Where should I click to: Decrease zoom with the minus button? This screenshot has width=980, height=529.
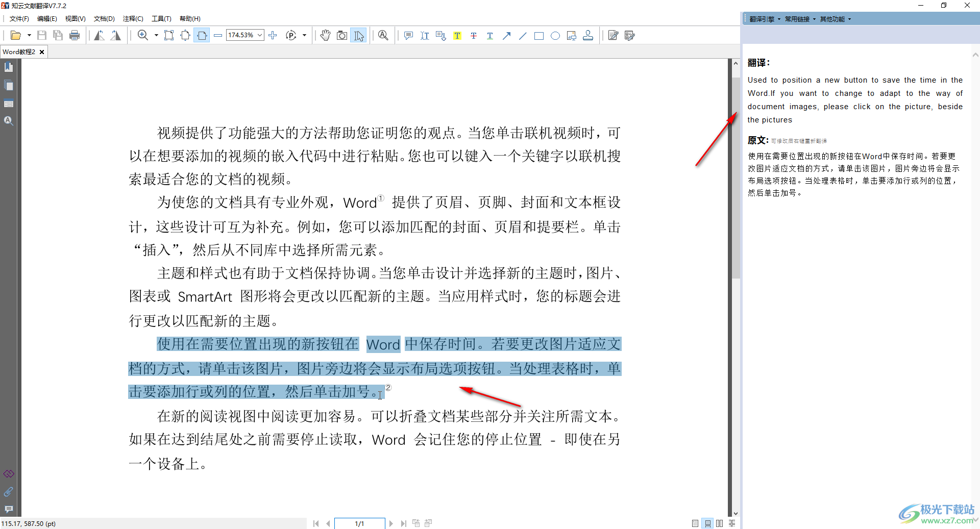coord(218,35)
